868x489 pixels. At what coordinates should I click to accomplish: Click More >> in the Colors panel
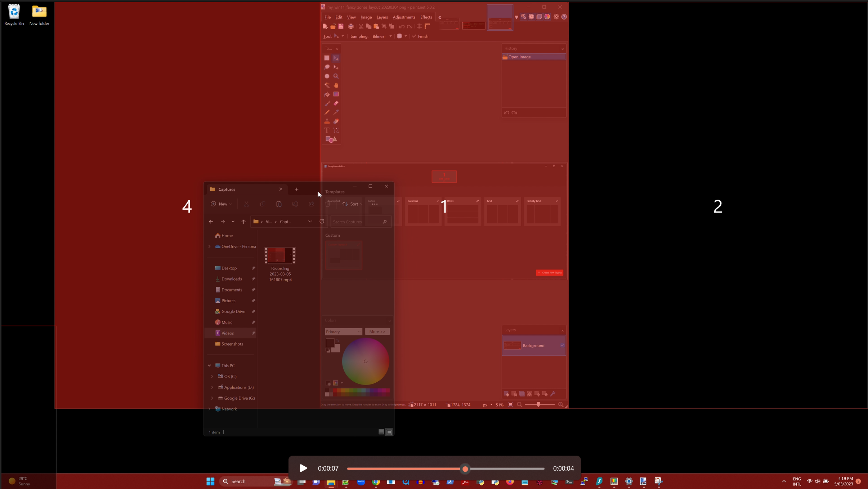pyautogui.click(x=377, y=331)
